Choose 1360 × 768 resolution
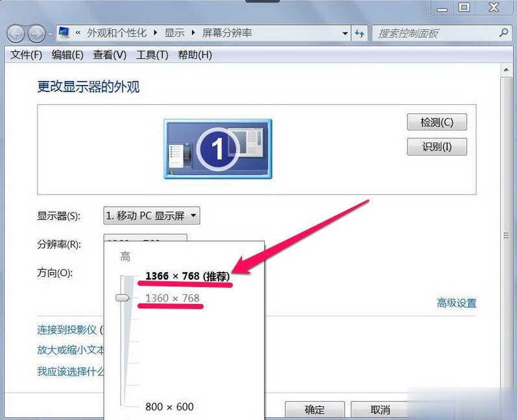The height and width of the screenshot is (420, 517). pyautogui.click(x=173, y=298)
